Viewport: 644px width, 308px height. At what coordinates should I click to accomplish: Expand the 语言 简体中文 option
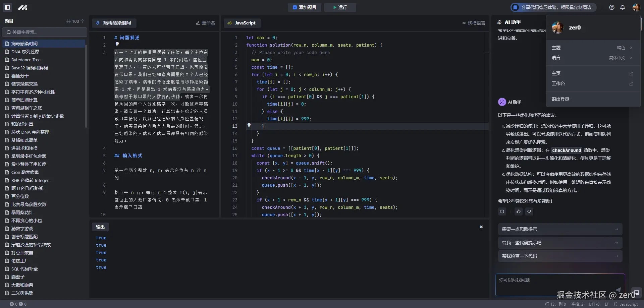pos(592,58)
